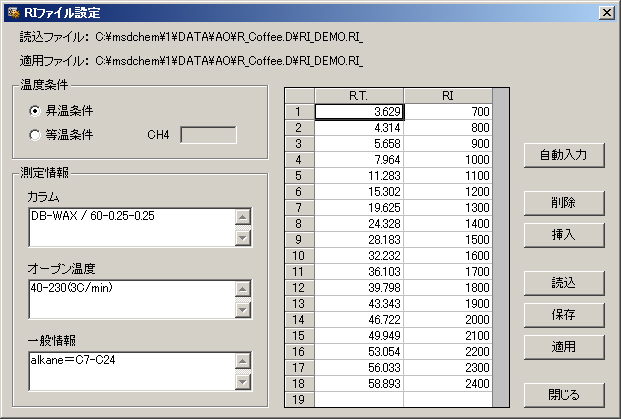The image size is (621, 419).
Task: Click the 適用 button
Action: [564, 347]
